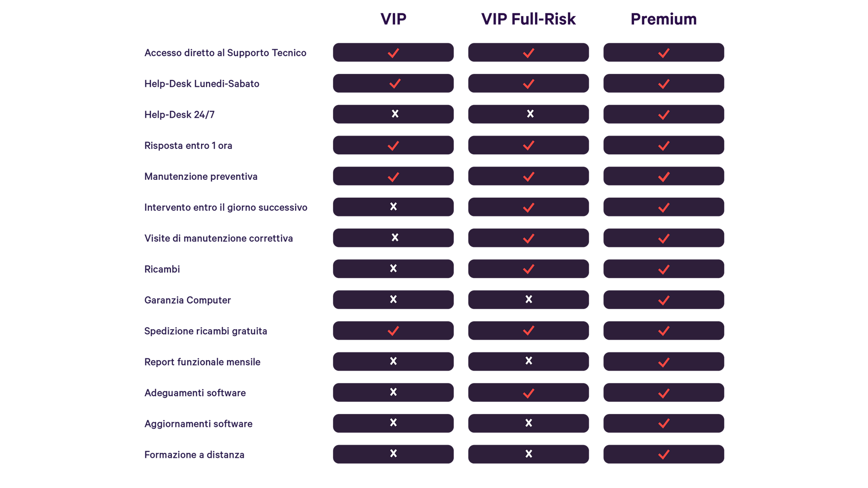Click VIP X mark for Intervento entro il giorno successivo
The width and height of the screenshot is (868, 488).
(x=393, y=207)
